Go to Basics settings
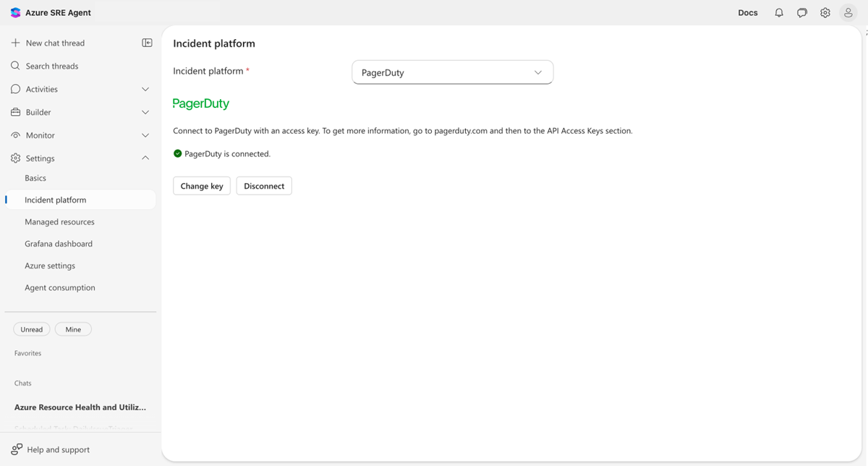868x466 pixels. click(x=35, y=178)
